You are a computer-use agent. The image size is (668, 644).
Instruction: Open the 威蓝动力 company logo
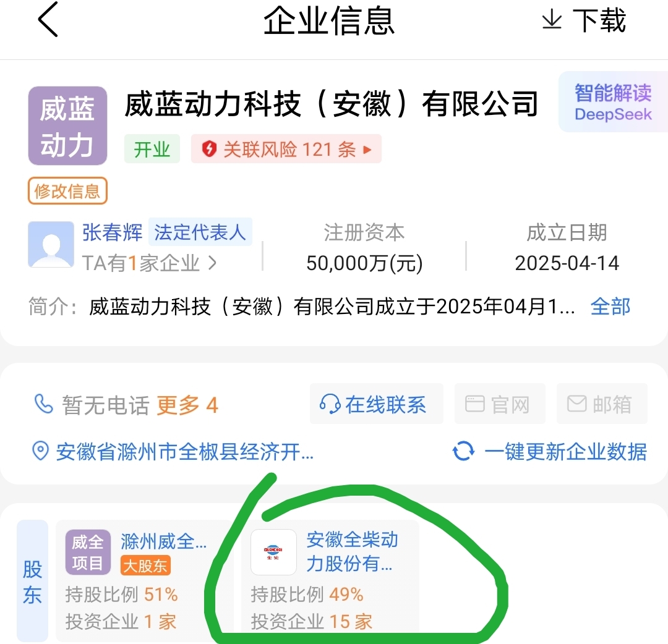click(x=68, y=125)
